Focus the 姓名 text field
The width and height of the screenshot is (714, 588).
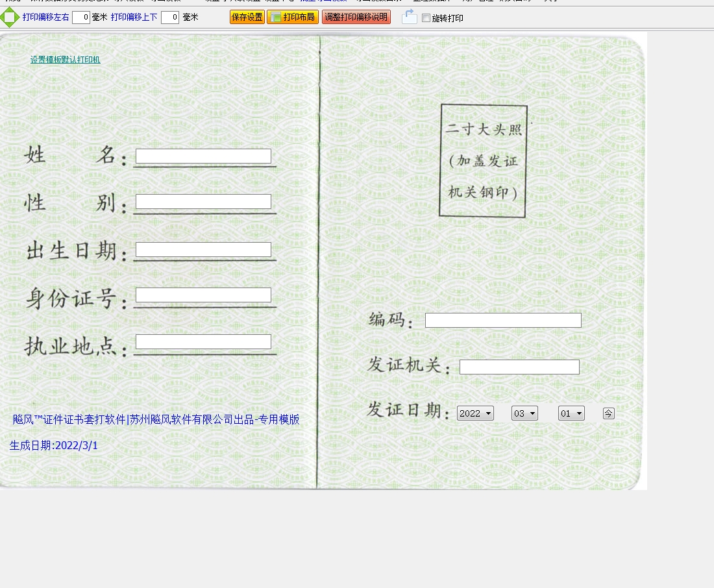[x=203, y=156]
